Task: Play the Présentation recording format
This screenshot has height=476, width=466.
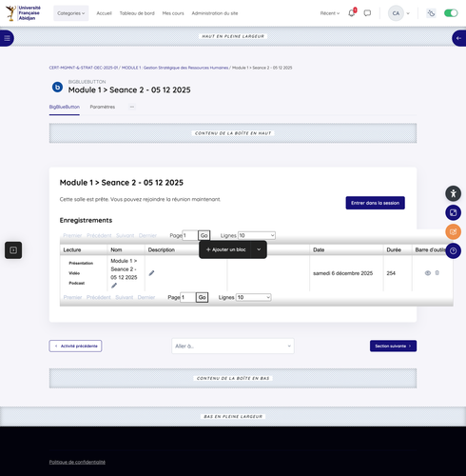Action: [81, 263]
